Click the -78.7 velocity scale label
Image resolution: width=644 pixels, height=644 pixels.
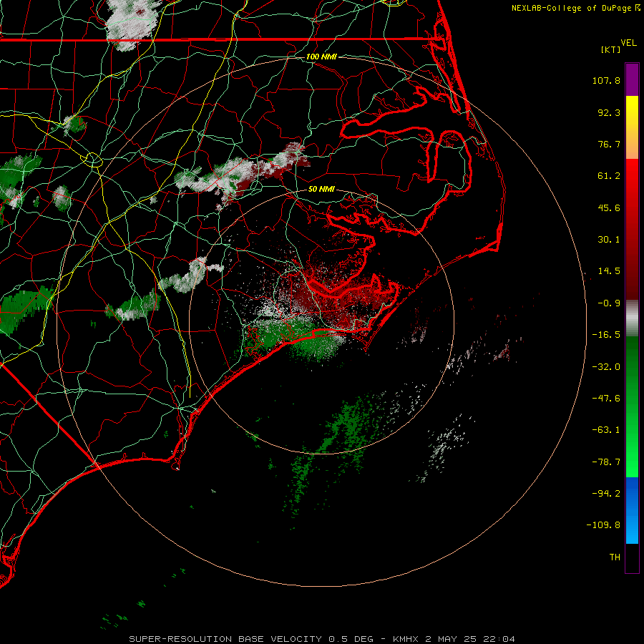coord(606,462)
